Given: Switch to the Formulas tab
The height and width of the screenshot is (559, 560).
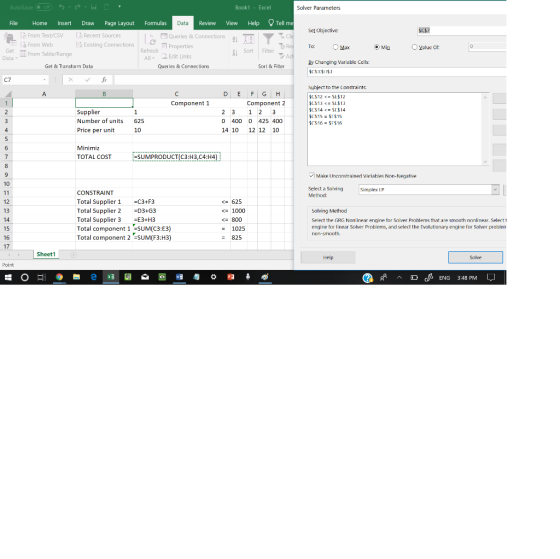Looking at the screenshot, I should point(155,23).
